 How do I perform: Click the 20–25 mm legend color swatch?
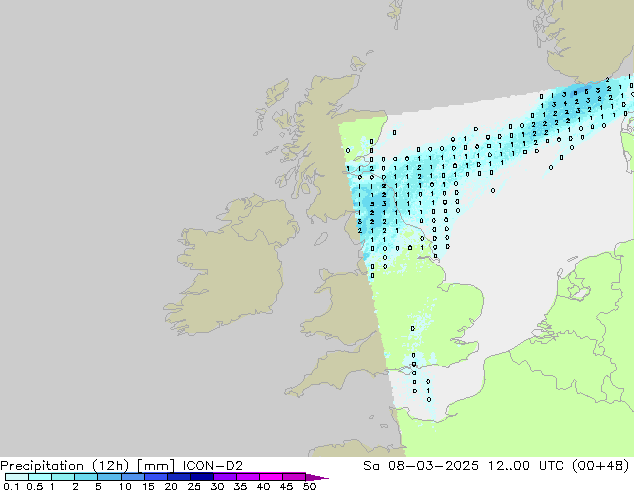point(178,477)
